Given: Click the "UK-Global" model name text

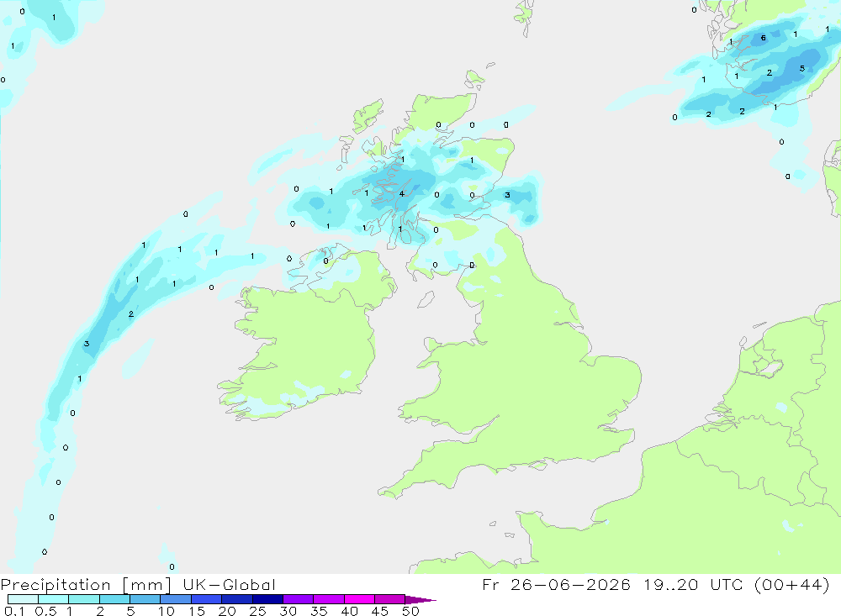Looking at the screenshot, I should coord(229,584).
